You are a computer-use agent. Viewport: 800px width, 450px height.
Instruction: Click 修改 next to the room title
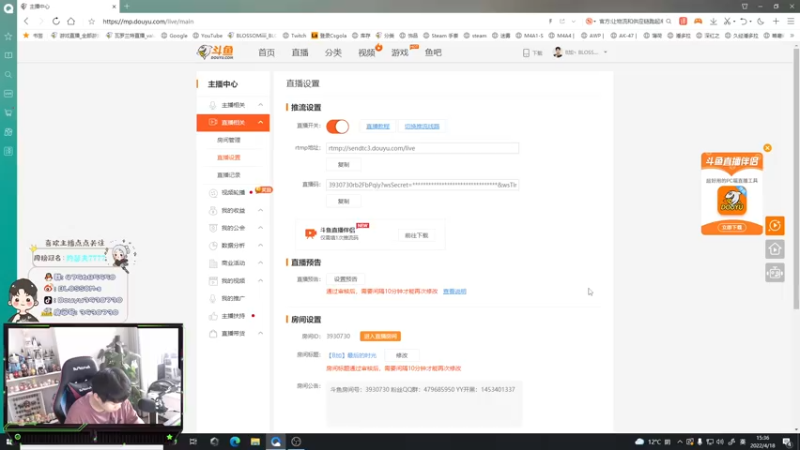point(402,355)
